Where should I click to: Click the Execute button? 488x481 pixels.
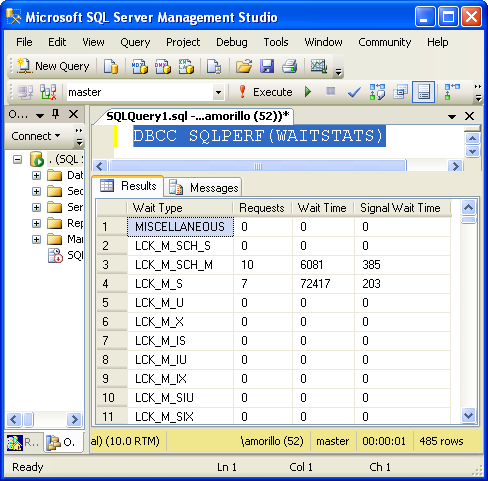(x=266, y=92)
